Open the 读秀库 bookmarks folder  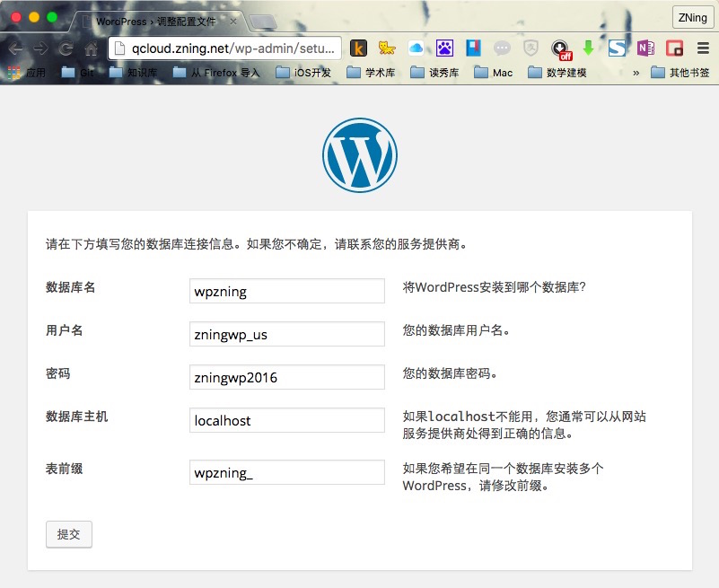434,73
